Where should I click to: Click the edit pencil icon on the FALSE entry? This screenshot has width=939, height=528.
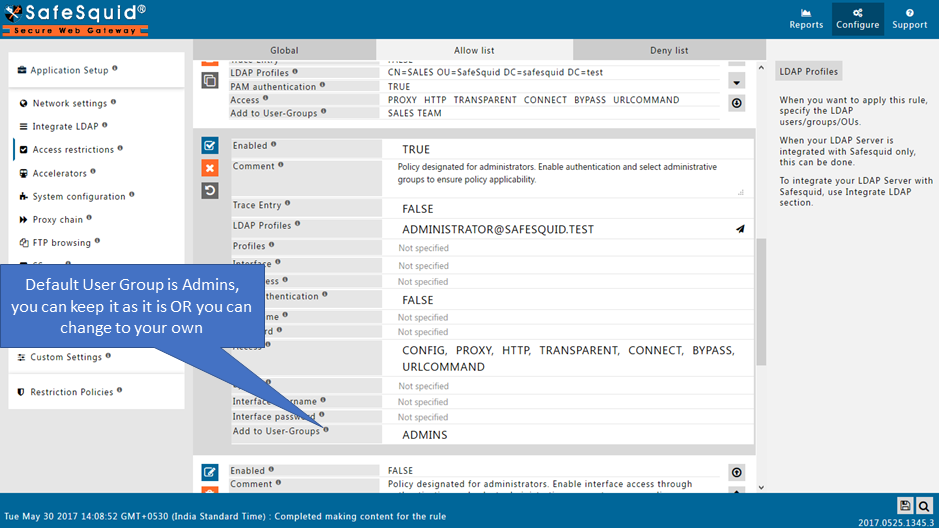tap(210, 472)
